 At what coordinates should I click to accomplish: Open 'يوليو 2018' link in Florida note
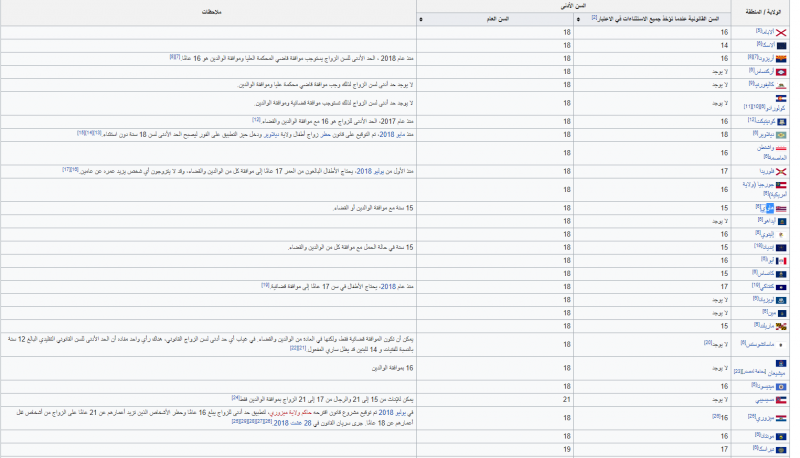point(371,171)
